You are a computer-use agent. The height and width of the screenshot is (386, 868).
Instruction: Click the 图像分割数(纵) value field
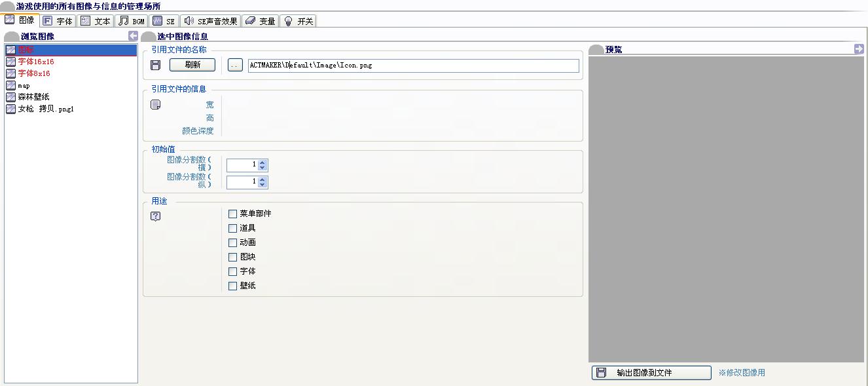pos(242,182)
